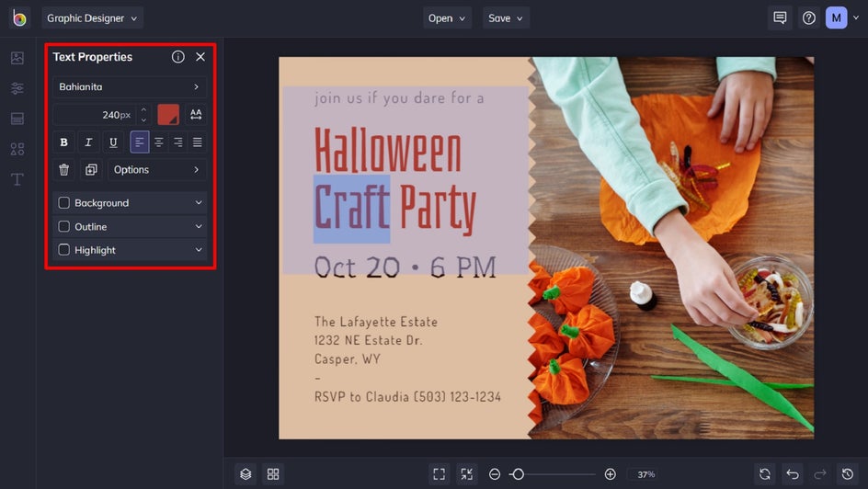Close the Text Properties panel

[200, 56]
